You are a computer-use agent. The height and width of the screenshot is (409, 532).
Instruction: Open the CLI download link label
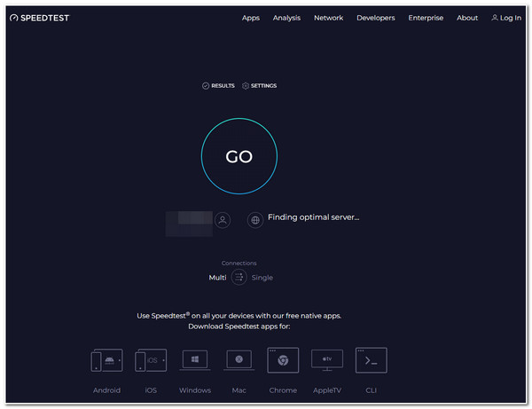[x=372, y=390]
